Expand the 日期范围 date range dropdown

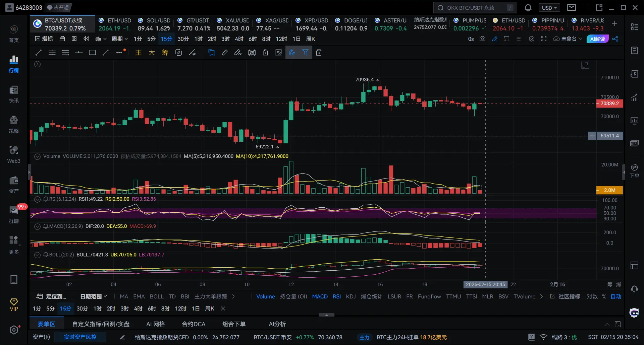click(x=94, y=296)
